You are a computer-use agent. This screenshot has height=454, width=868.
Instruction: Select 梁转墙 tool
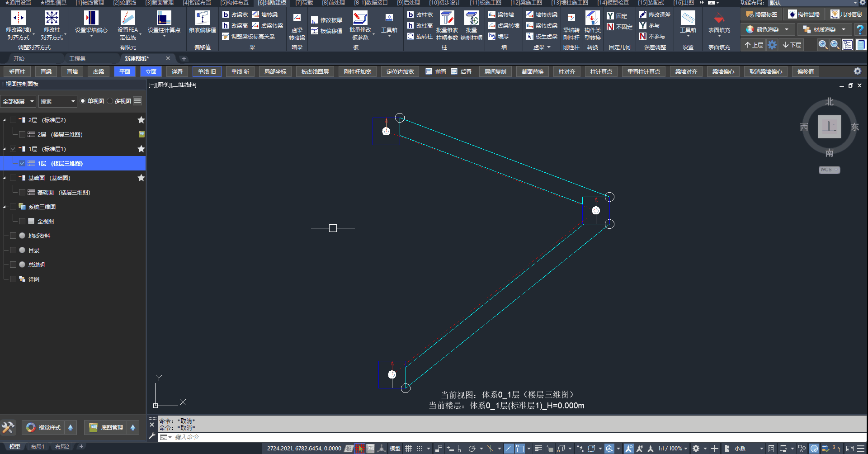click(x=501, y=14)
